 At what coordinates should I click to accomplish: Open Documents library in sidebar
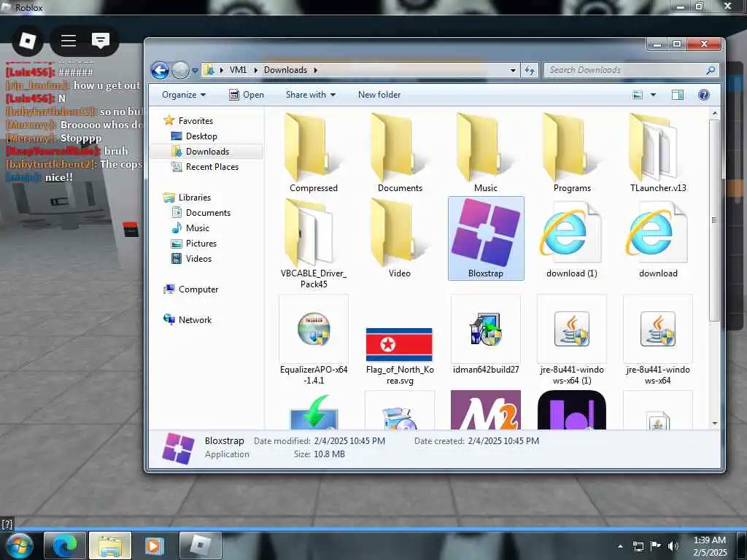201,213
